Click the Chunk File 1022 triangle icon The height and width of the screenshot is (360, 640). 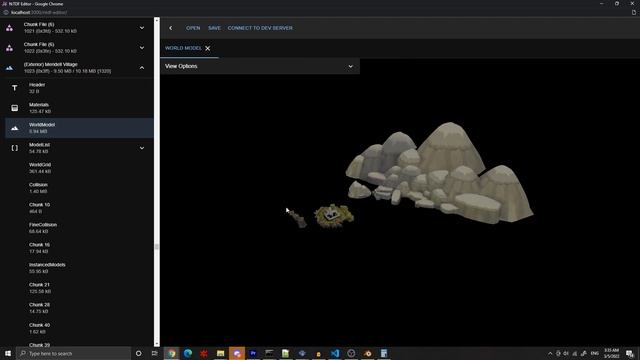[9, 48]
